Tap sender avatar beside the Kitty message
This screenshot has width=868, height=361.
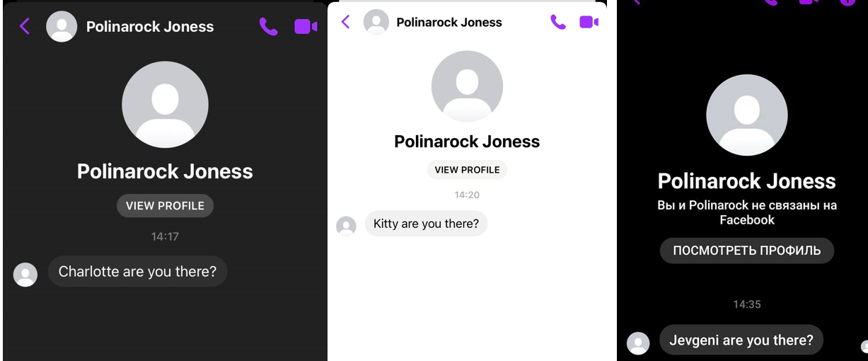point(346,226)
